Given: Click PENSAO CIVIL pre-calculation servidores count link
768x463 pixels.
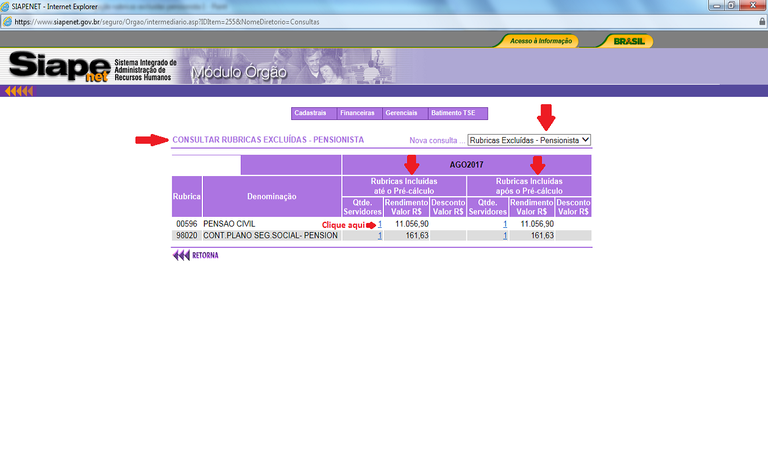Looking at the screenshot, I should point(380,224).
